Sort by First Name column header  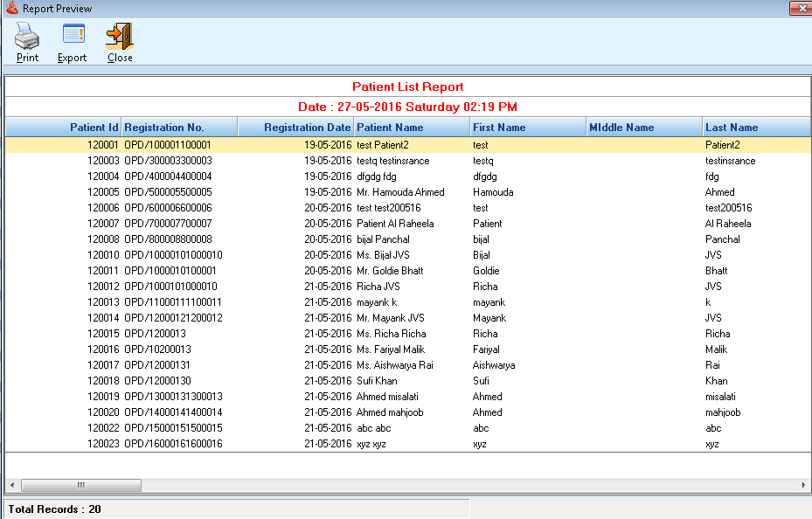tap(528, 128)
